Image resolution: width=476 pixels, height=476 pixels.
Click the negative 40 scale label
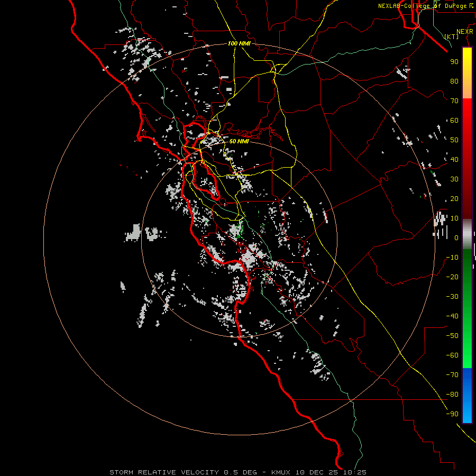click(452, 316)
